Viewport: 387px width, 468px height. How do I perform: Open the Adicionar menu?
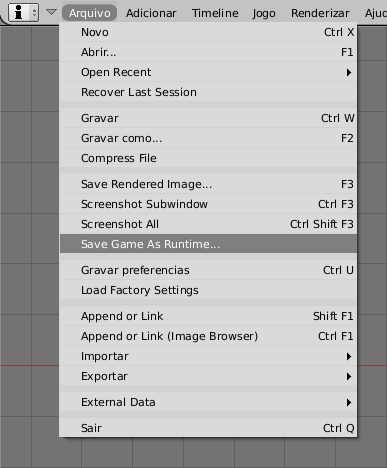coord(151,13)
